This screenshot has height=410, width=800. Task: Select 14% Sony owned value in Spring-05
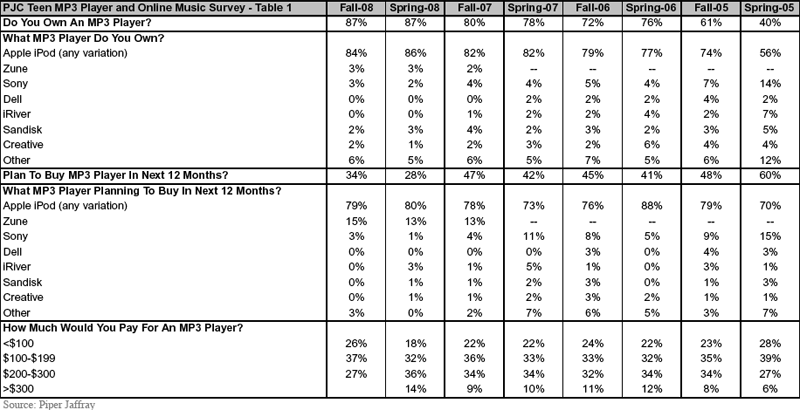(770, 84)
